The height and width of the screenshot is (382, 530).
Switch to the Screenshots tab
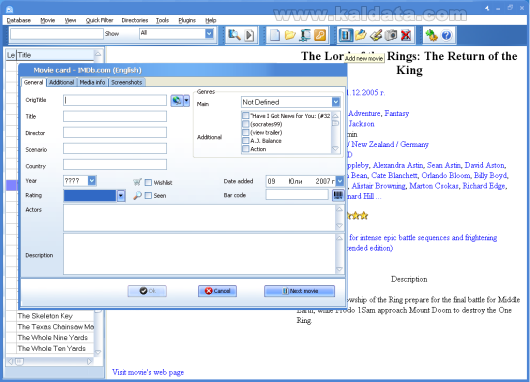pos(127,82)
